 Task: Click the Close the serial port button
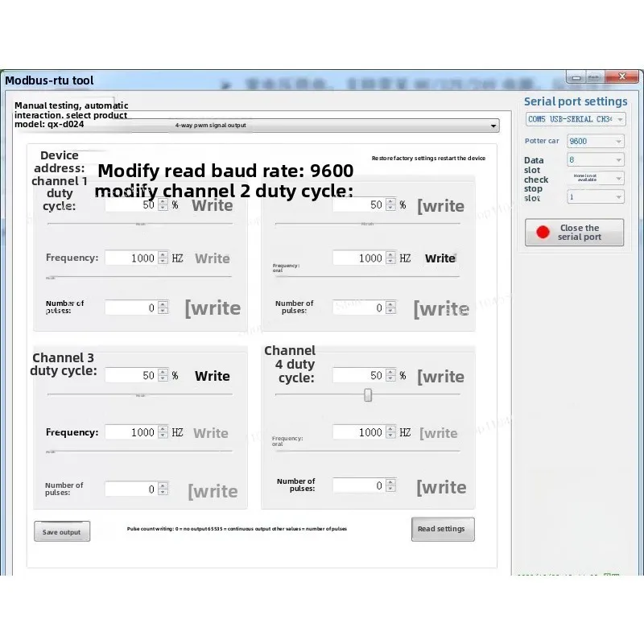click(574, 233)
